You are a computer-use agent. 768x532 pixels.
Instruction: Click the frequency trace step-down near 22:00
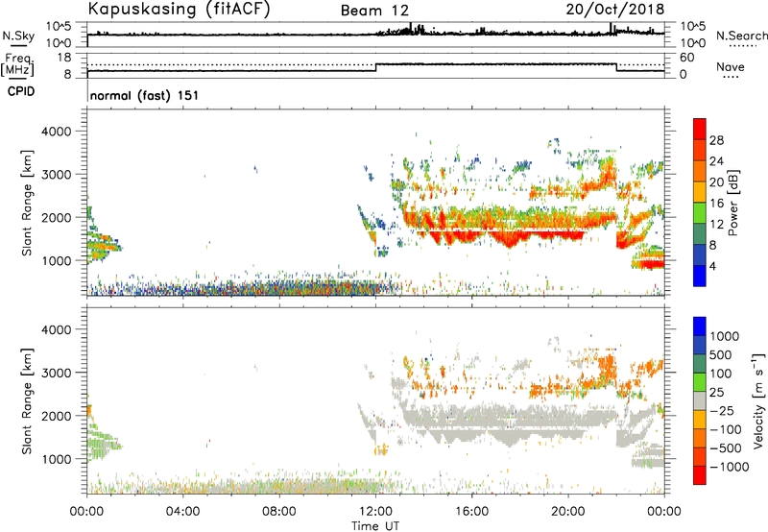(616, 67)
